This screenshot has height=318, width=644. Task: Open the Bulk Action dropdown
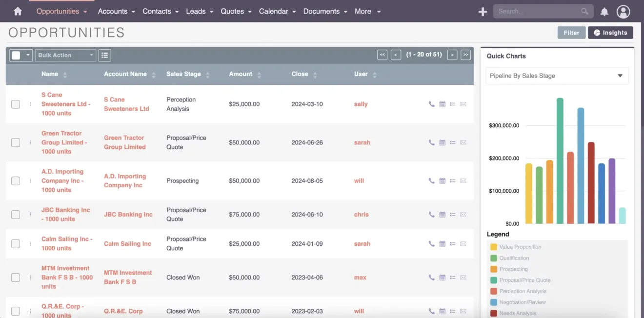click(65, 55)
